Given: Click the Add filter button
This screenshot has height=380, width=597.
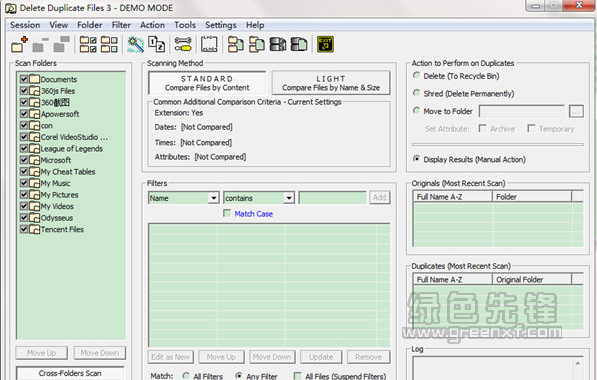Looking at the screenshot, I should click(x=379, y=197).
